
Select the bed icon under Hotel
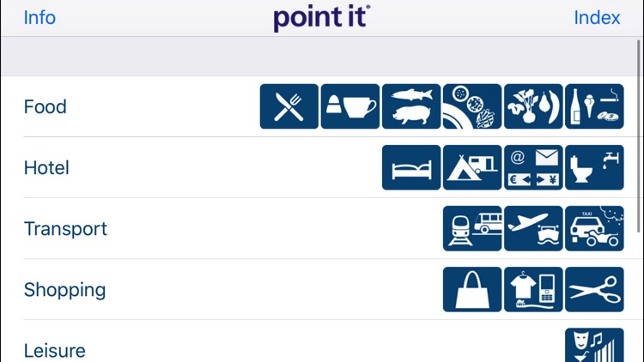pos(411,168)
